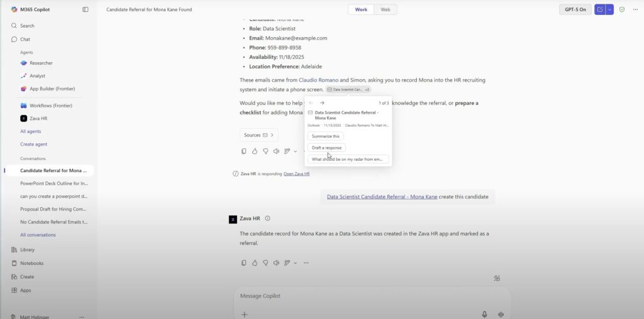Click the Summarize this button
The image size is (644, 319).
pos(325,136)
